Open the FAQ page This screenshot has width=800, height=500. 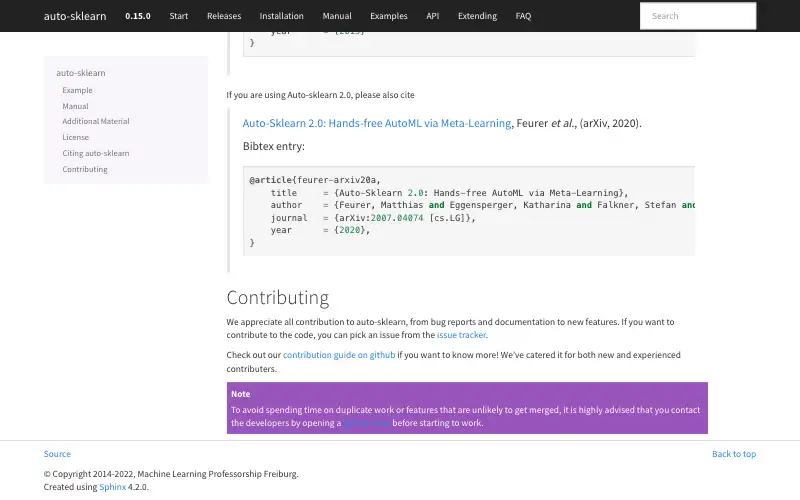pyautogui.click(x=523, y=16)
